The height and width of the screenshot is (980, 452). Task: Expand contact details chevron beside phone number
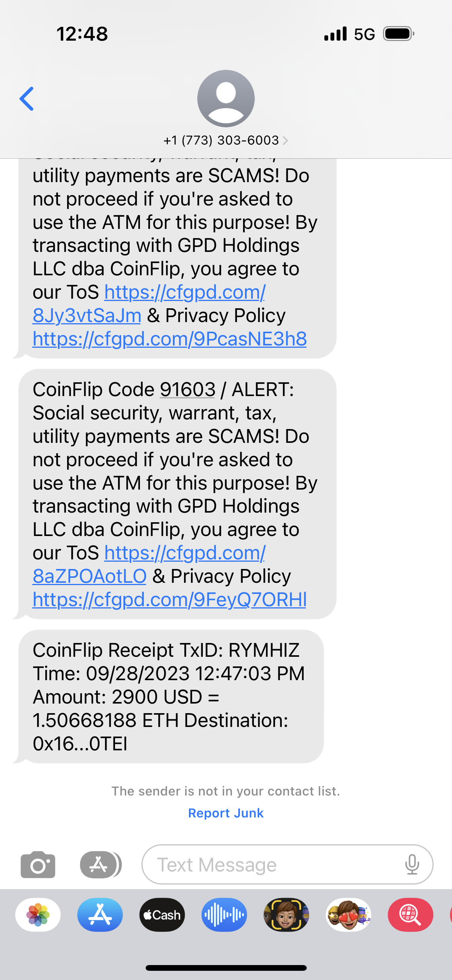point(285,141)
